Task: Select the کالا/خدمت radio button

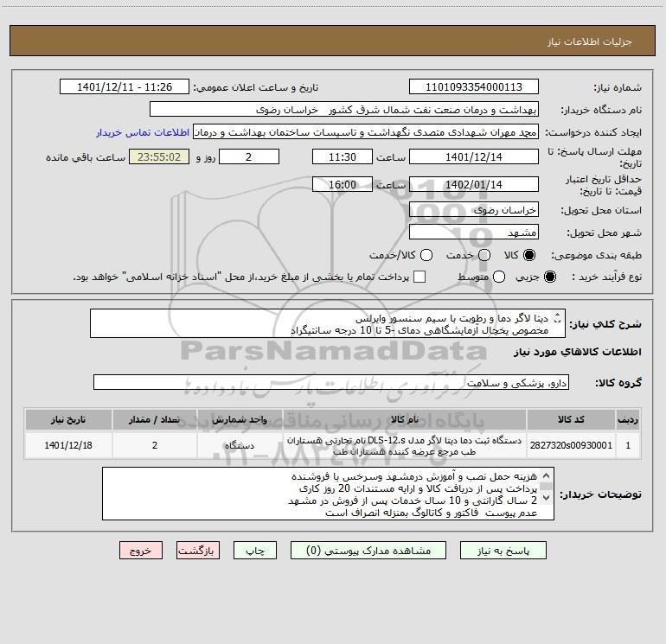Action: pos(426,255)
